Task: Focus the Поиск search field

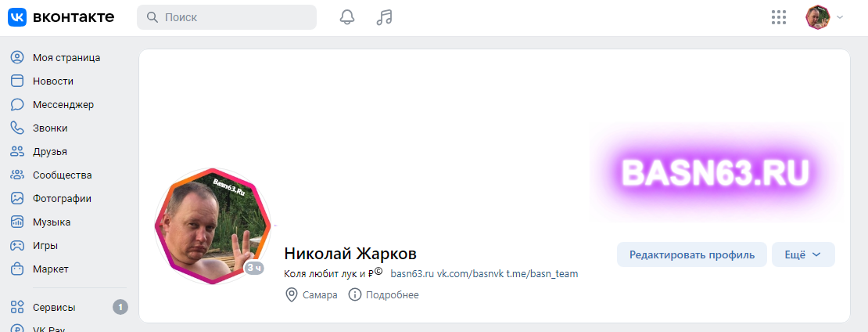Action: (227, 17)
